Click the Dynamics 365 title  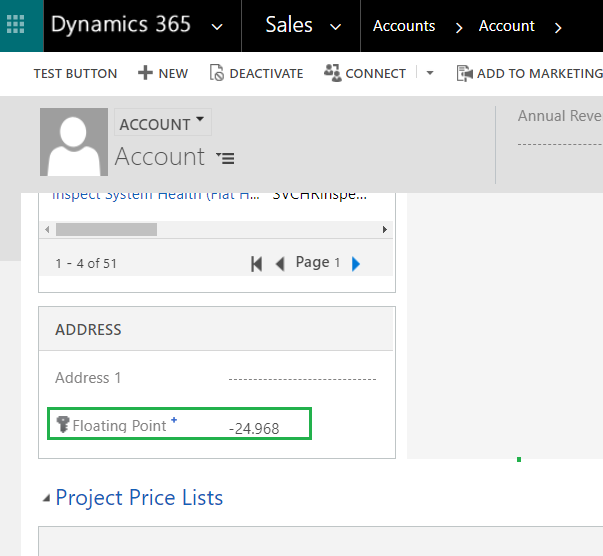[x=121, y=24]
